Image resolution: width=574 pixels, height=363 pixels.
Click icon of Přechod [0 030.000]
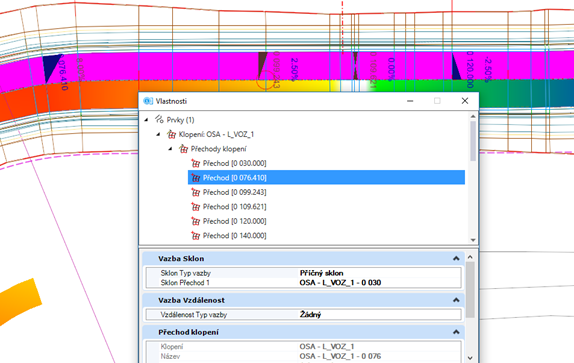[195, 163]
